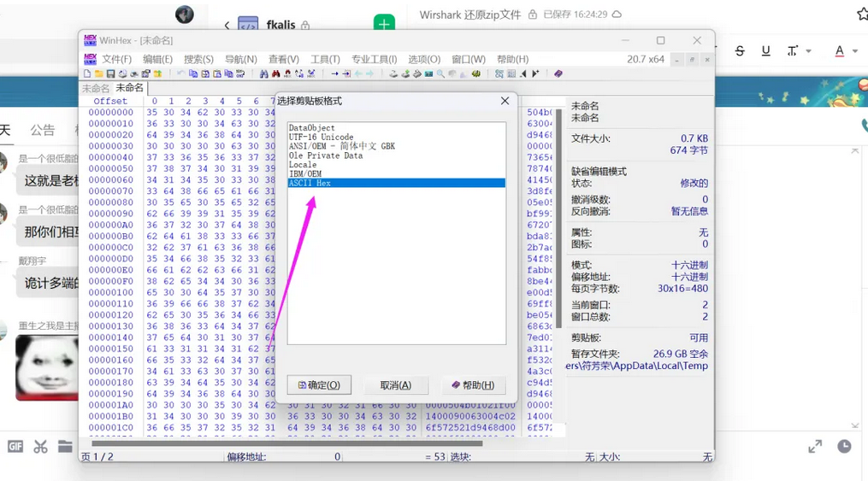
Task: Open the 公告 tab in chat window
Action: 42,130
